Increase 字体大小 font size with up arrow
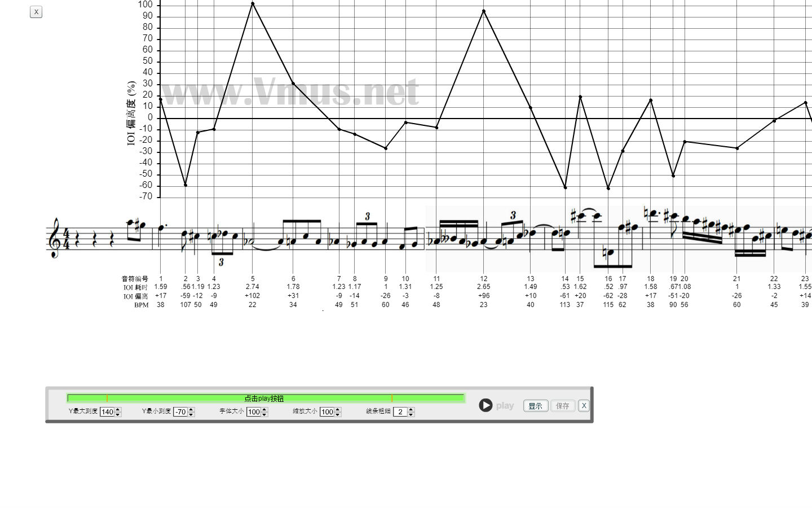Viewport: 812px width, 508px height. [x=264, y=410]
